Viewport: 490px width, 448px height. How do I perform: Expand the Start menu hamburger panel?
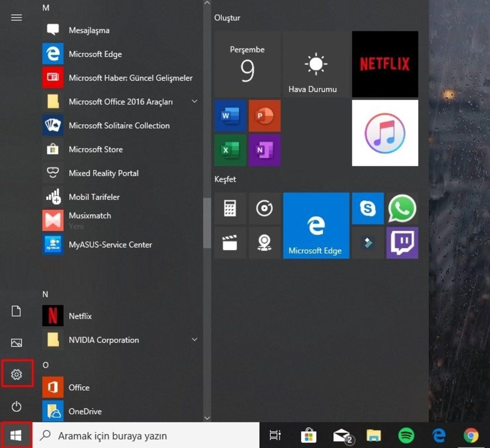pos(16,18)
